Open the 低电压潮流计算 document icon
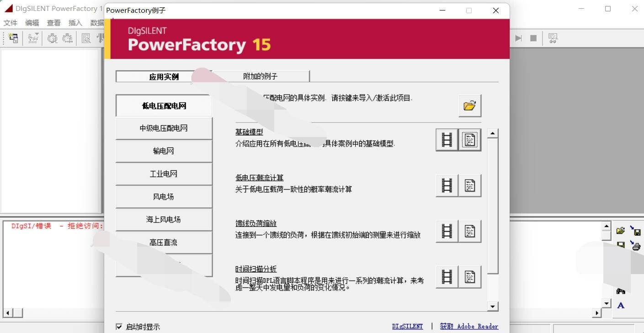 pos(470,185)
